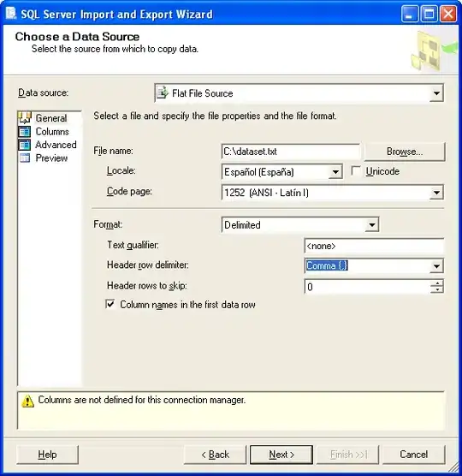Open the Data source dropdown
The height and width of the screenshot is (476, 462).
click(436, 93)
